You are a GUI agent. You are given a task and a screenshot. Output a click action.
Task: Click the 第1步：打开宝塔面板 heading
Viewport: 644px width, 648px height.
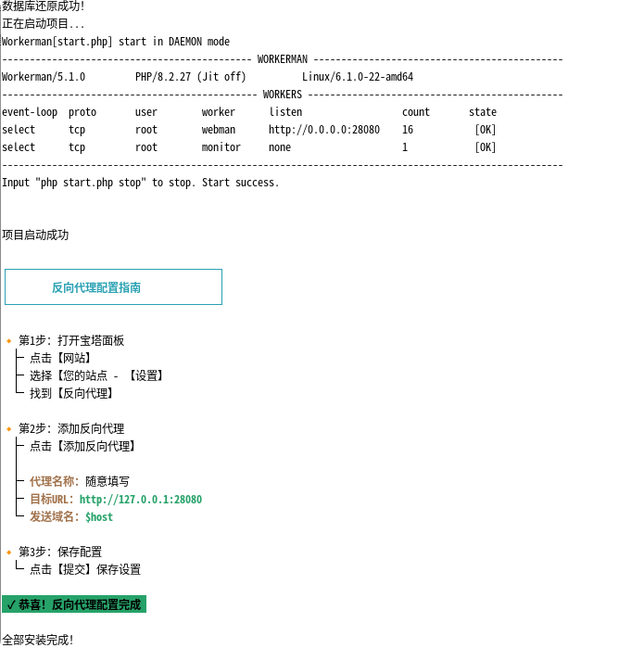71,340
